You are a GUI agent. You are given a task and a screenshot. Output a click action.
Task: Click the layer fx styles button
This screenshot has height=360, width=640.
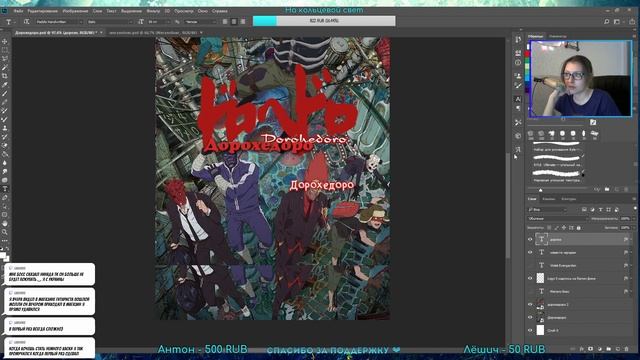[x=582, y=349]
